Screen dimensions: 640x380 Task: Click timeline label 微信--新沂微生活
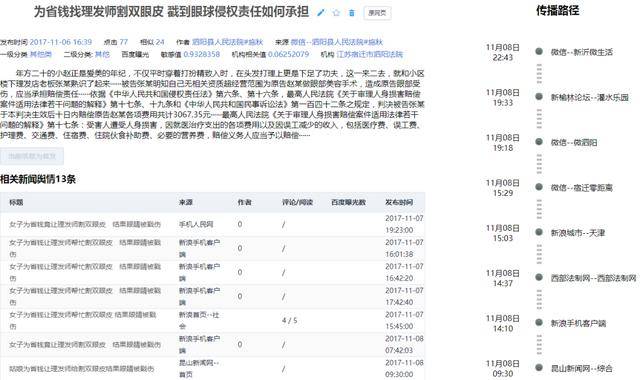[x=582, y=52]
